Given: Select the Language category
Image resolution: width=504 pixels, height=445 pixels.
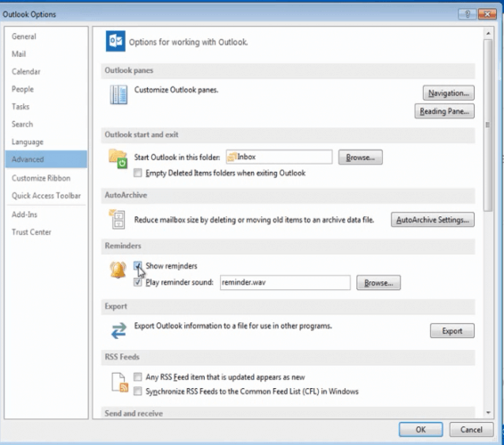Looking at the screenshot, I should click(46, 142).
